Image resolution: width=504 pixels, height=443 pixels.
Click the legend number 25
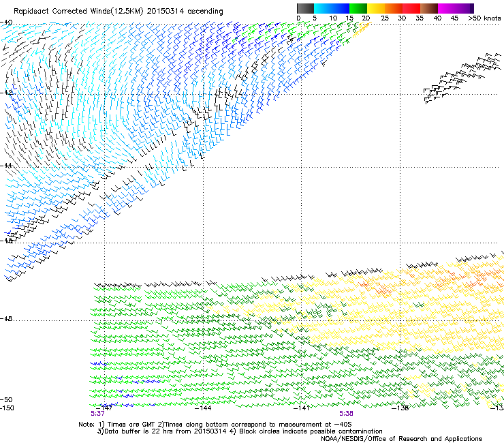pyautogui.click(x=384, y=18)
